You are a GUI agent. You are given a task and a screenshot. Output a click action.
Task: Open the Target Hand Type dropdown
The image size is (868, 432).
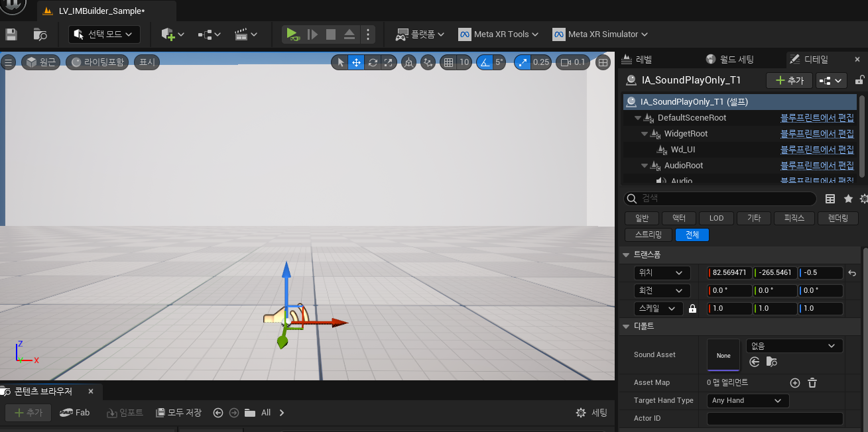click(747, 401)
